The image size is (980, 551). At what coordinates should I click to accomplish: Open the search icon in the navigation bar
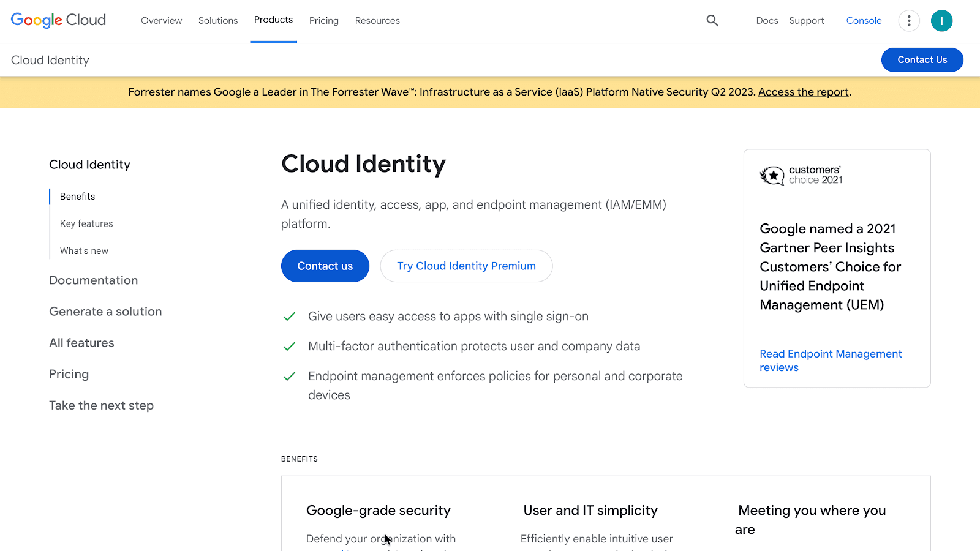[x=712, y=20]
